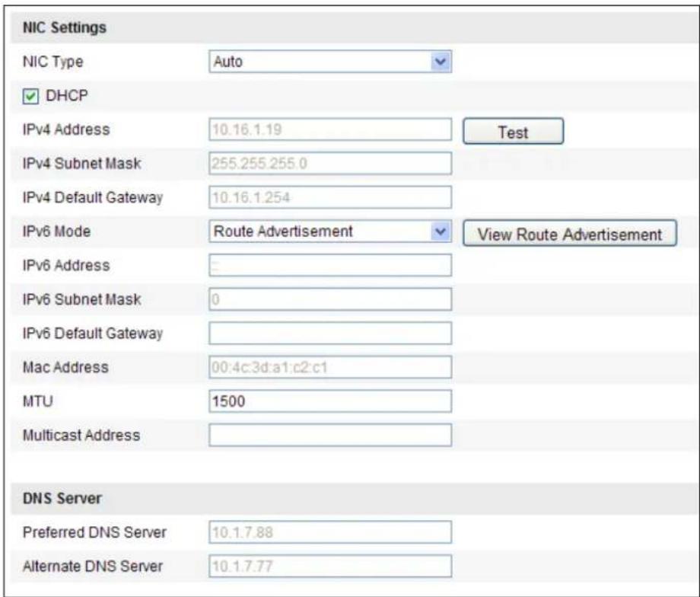
Task: Select the IPv4 Default Gateway field
Action: pos(330,197)
